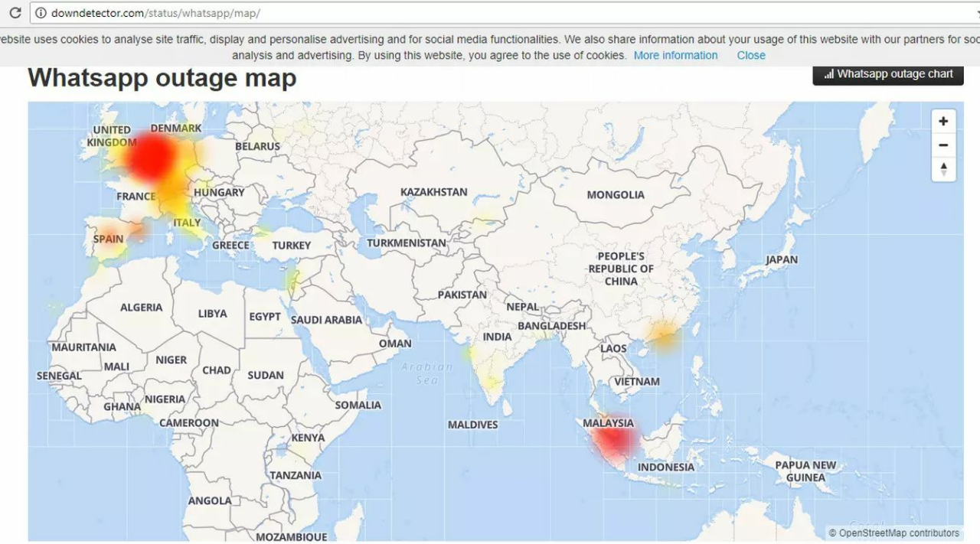Click the Arabian Sea label
This screenshot has height=544, width=980.
(x=428, y=373)
